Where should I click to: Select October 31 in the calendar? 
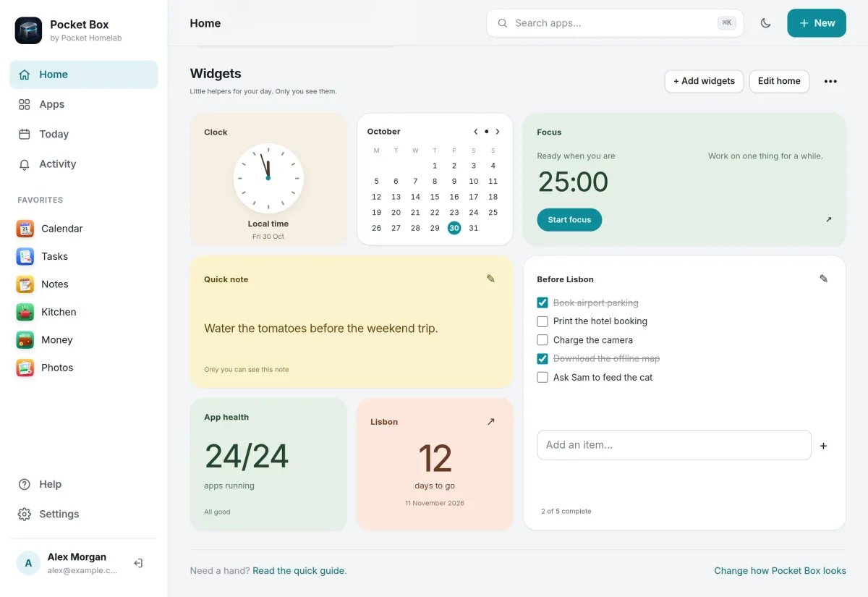tap(474, 228)
